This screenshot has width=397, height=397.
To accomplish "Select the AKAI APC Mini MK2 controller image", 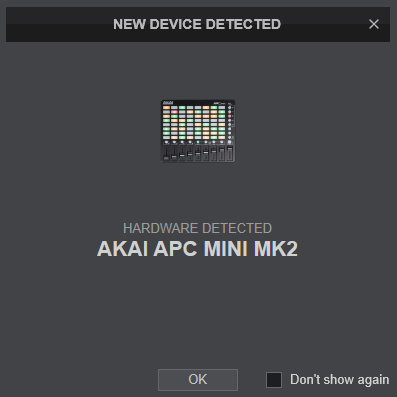I will coord(198,131).
